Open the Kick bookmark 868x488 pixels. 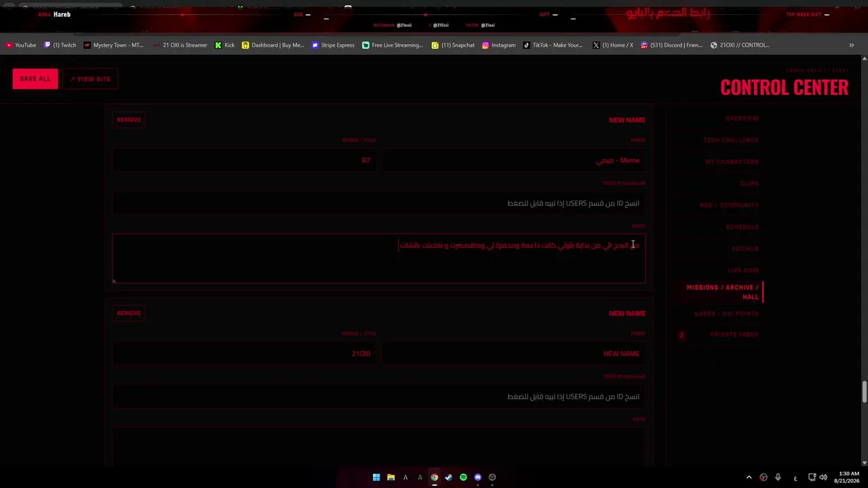tap(224, 45)
